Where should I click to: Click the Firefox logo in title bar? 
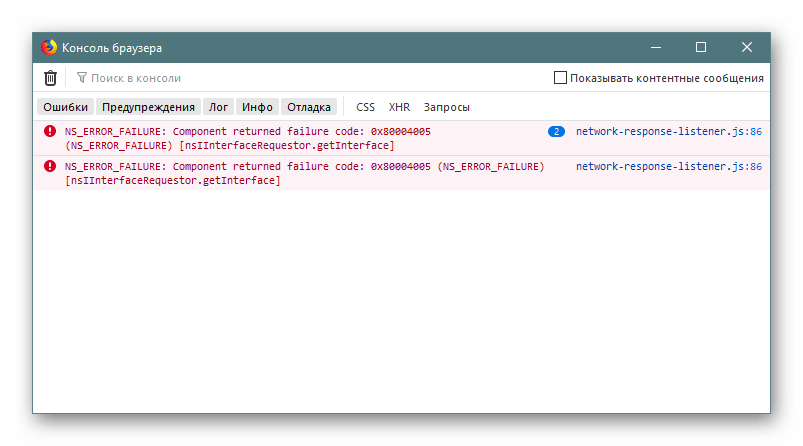click(49, 47)
